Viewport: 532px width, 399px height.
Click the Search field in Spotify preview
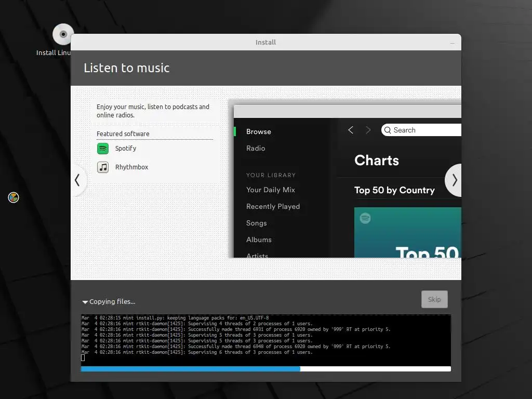(x=421, y=130)
